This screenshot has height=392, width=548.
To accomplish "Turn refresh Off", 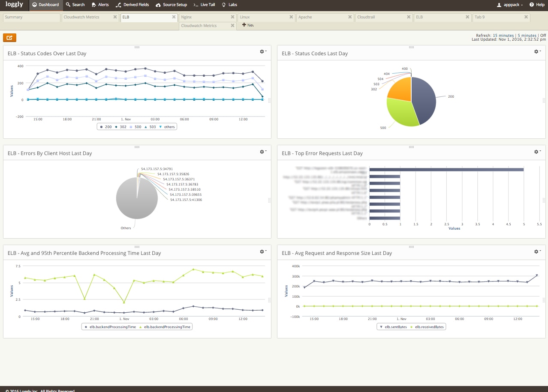I will 543,36.
